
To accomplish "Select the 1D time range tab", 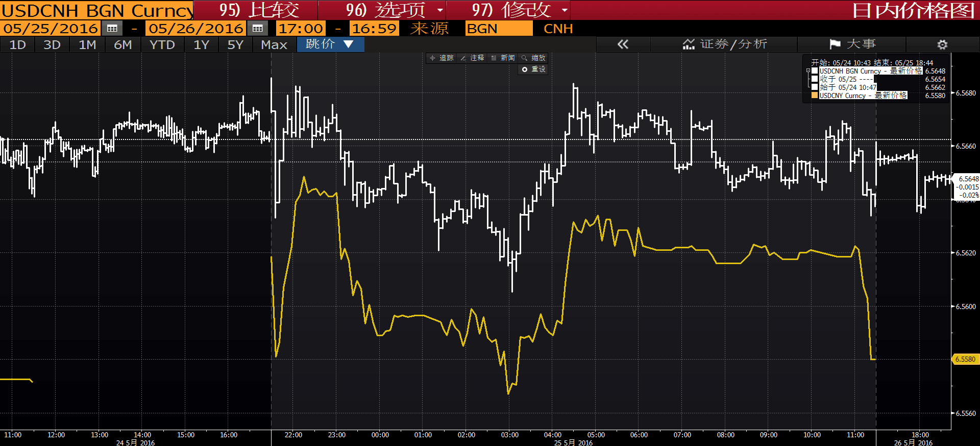I will (x=17, y=45).
